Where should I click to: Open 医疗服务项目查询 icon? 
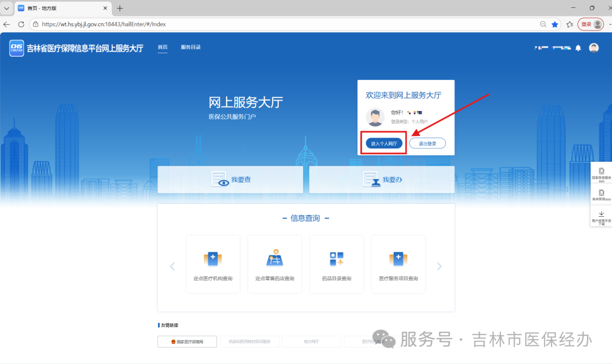pyautogui.click(x=398, y=264)
